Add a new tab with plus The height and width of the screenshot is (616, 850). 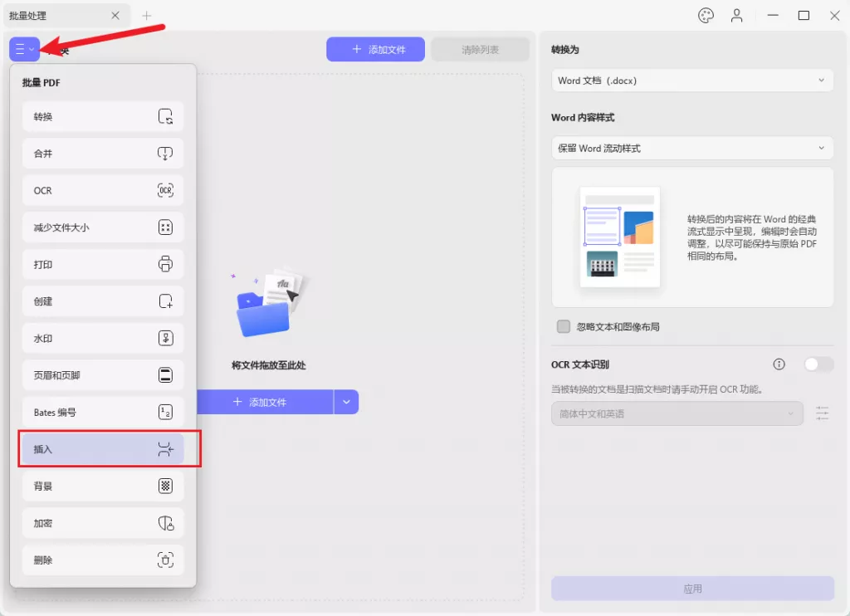tap(146, 16)
